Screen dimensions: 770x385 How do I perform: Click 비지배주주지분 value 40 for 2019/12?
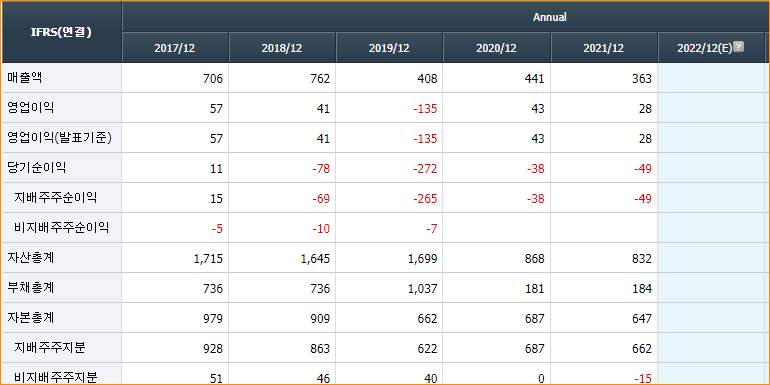(430, 378)
